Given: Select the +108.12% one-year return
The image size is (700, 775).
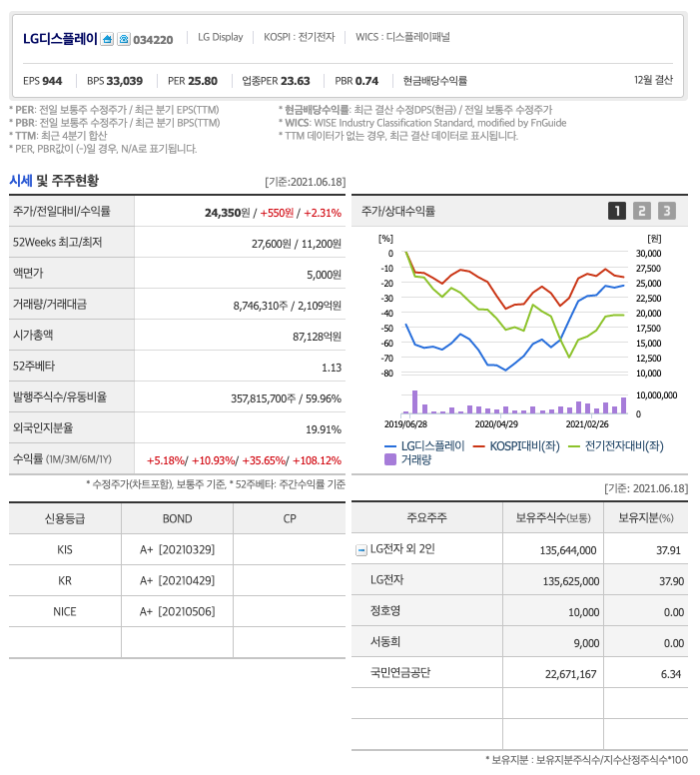Looking at the screenshot, I should pyautogui.click(x=317, y=460).
